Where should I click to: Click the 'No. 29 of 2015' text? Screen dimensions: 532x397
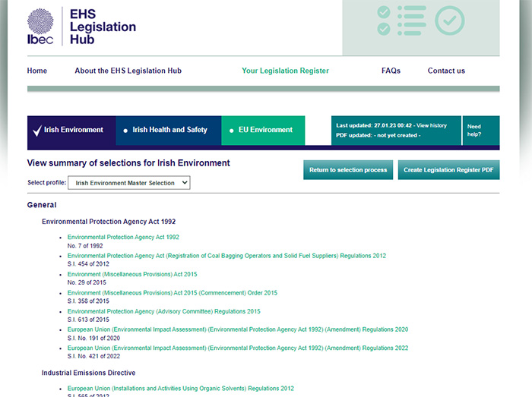pos(87,282)
